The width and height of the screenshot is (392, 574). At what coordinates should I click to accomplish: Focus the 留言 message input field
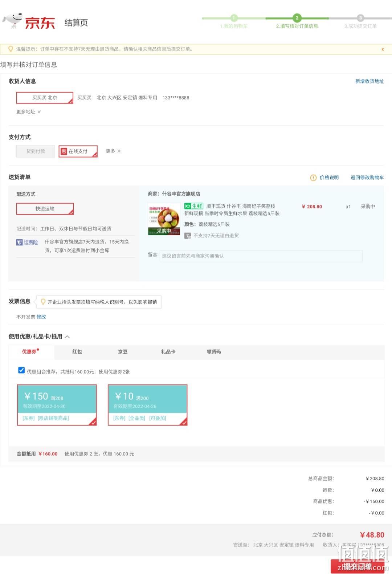tap(261, 256)
